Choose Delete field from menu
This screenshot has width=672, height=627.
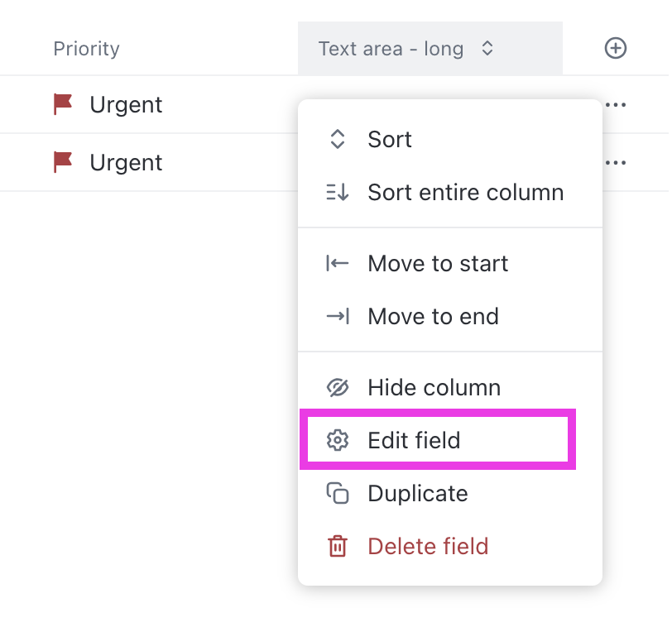point(450,546)
